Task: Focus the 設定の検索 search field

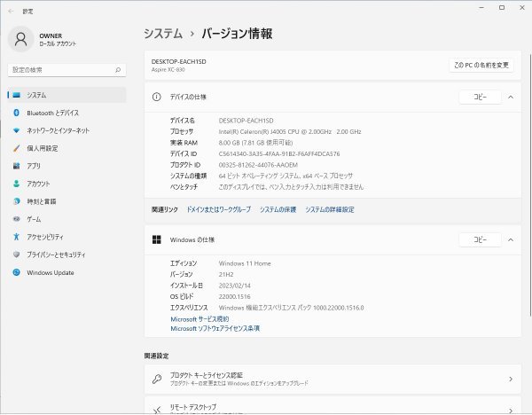Action: coord(66,70)
